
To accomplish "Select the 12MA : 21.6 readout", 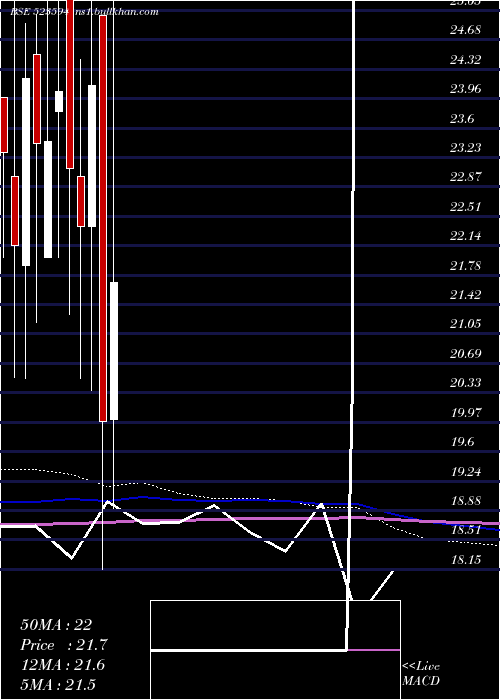I will [62, 665].
